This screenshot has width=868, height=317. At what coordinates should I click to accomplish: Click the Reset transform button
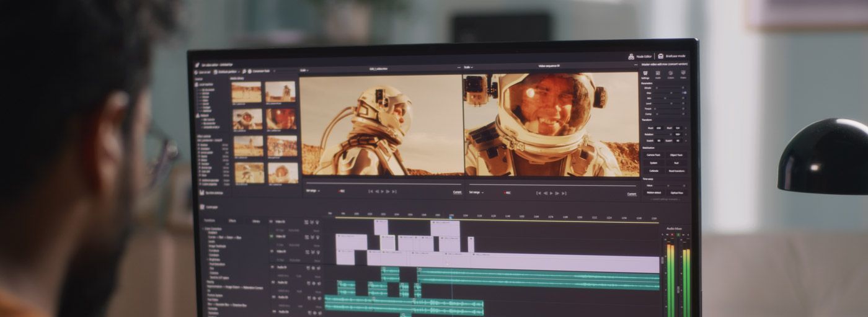click(x=677, y=171)
